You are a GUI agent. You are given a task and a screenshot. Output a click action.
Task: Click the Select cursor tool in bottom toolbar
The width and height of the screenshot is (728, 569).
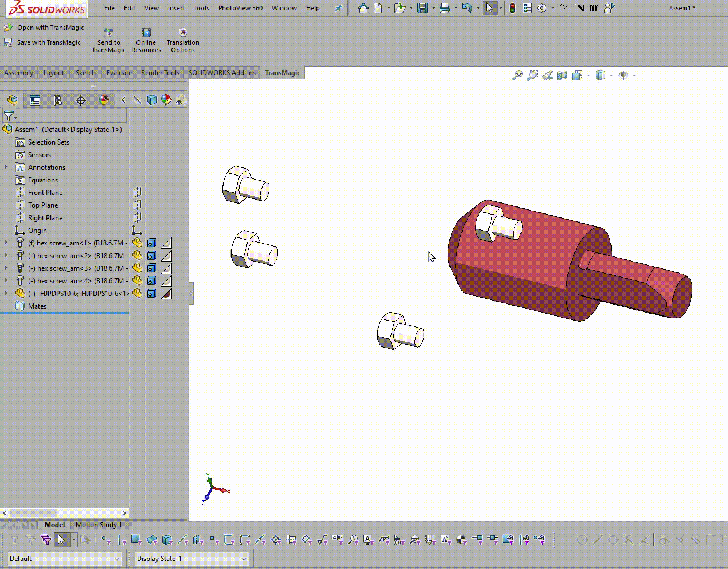61,540
